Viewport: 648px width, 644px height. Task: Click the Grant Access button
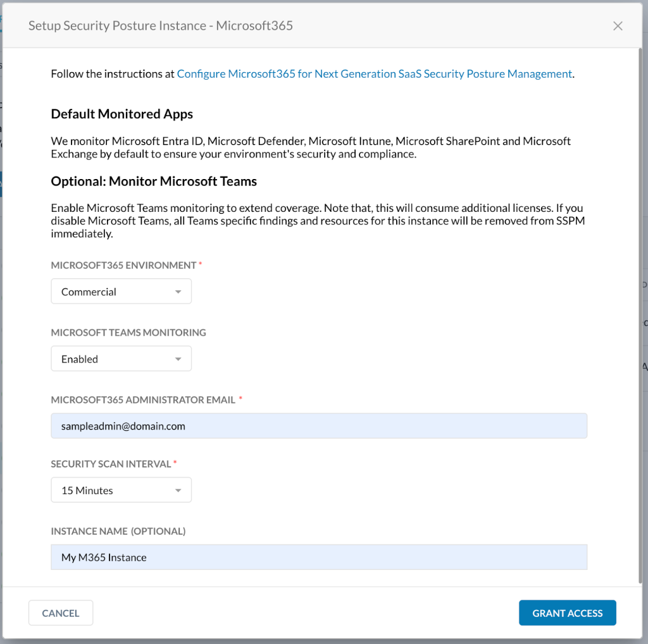[568, 613]
